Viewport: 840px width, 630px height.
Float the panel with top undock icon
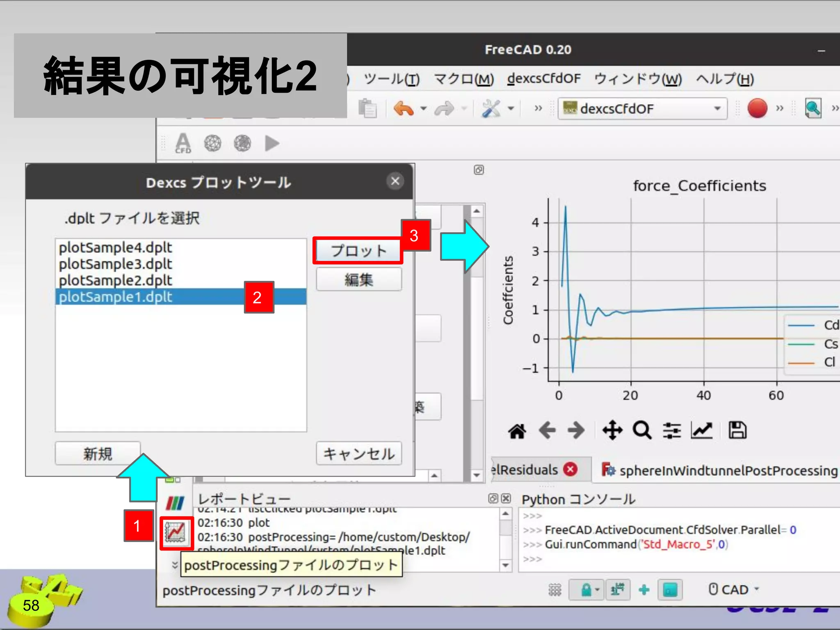479,170
